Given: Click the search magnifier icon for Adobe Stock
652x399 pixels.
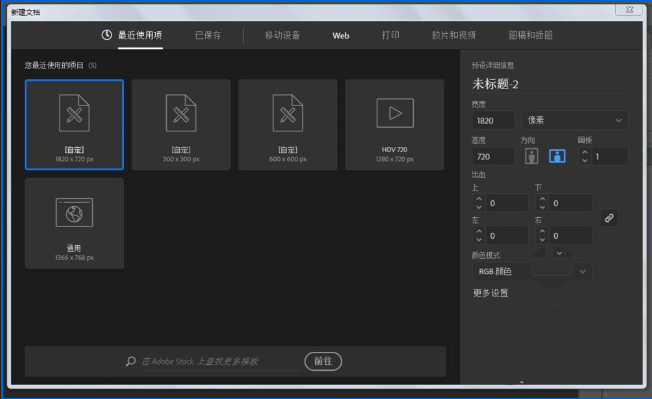Looking at the screenshot, I should 131,361.
